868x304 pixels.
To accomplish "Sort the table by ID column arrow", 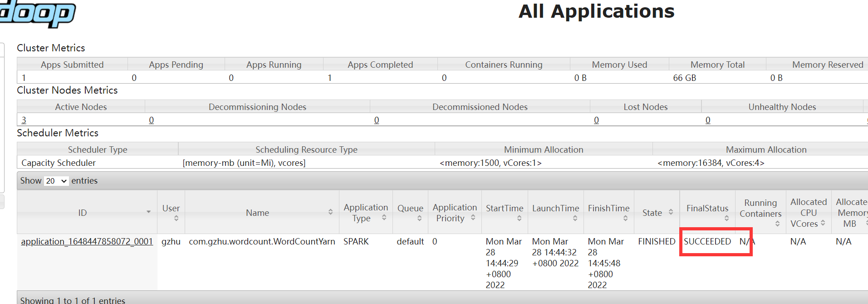I will (x=148, y=212).
